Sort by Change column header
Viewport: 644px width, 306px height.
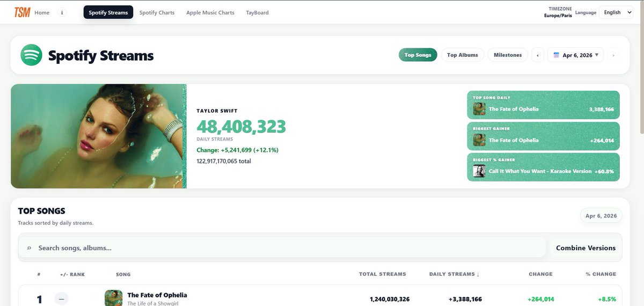click(540, 274)
